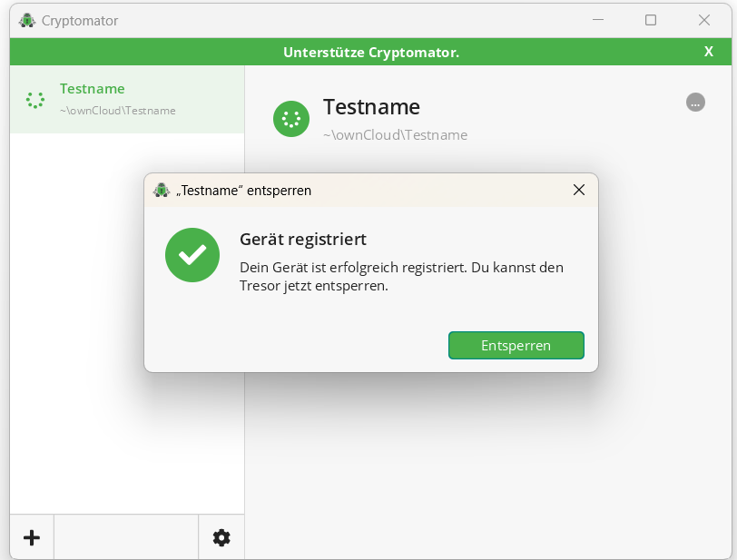Click the Entsperren button in the dialog
The image size is (737, 560).
(516, 346)
